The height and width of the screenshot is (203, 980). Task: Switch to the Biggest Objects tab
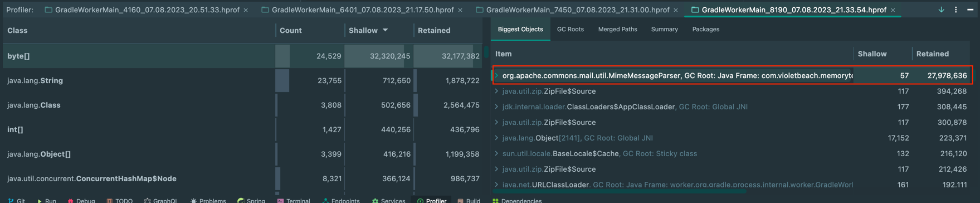point(520,30)
